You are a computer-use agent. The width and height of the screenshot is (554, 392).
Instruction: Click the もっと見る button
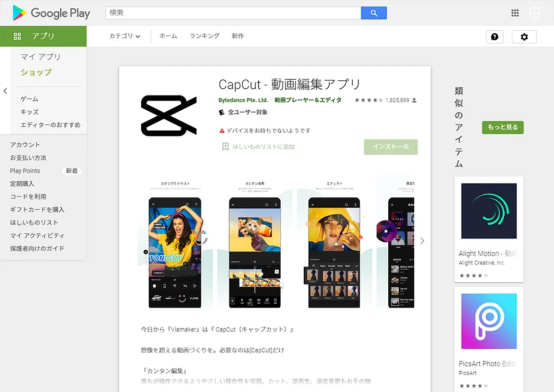pos(503,127)
